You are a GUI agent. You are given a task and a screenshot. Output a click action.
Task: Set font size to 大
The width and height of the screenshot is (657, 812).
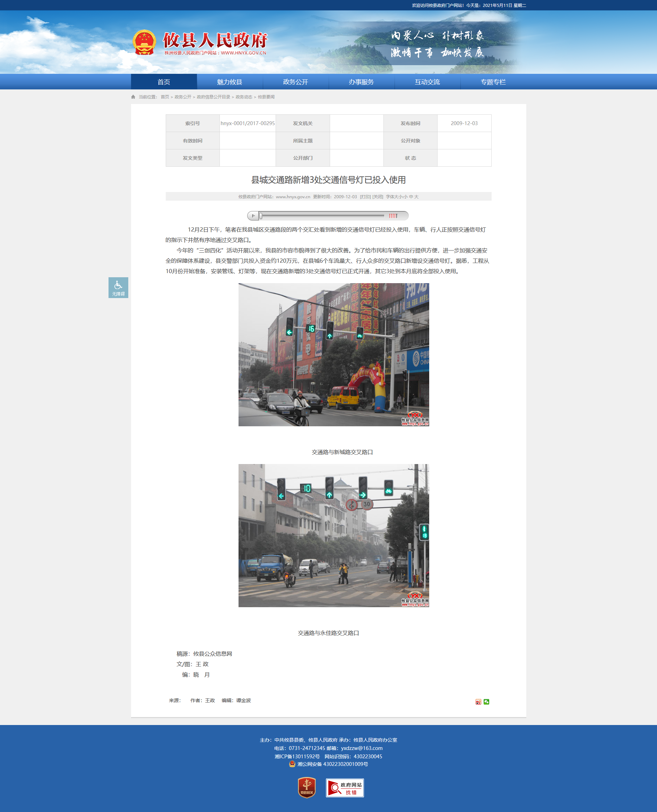416,197
